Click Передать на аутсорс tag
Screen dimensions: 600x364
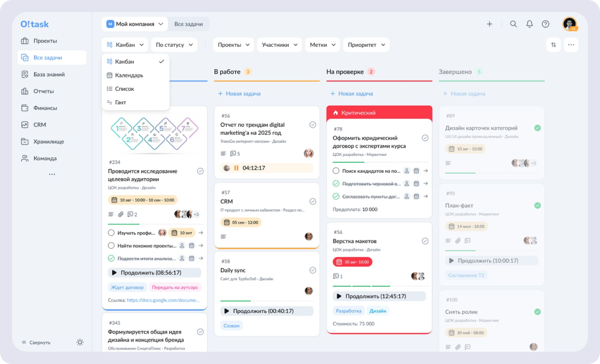click(175, 287)
